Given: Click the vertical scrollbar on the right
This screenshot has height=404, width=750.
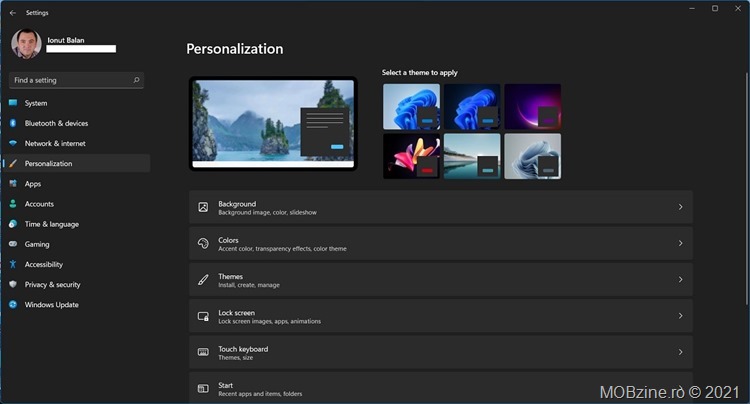Looking at the screenshot, I should click(x=746, y=189).
